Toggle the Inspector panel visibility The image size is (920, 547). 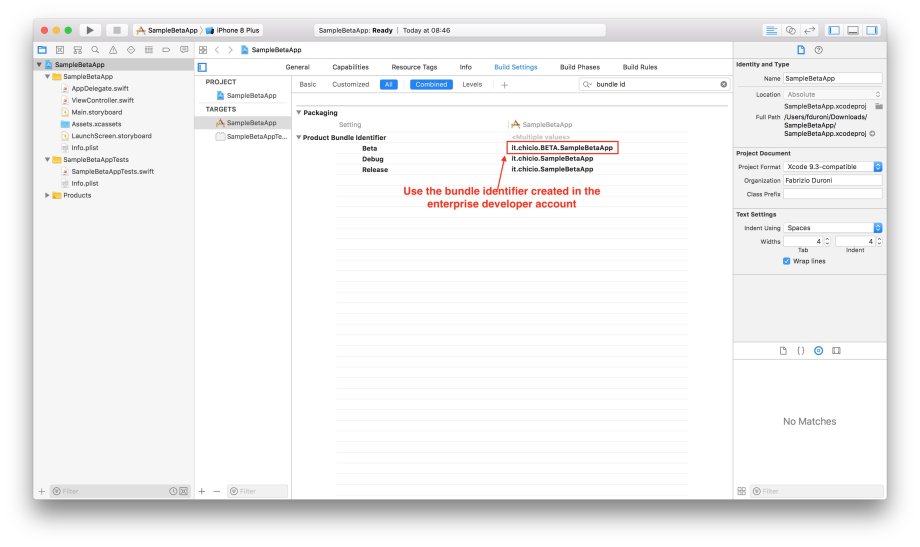[872, 31]
